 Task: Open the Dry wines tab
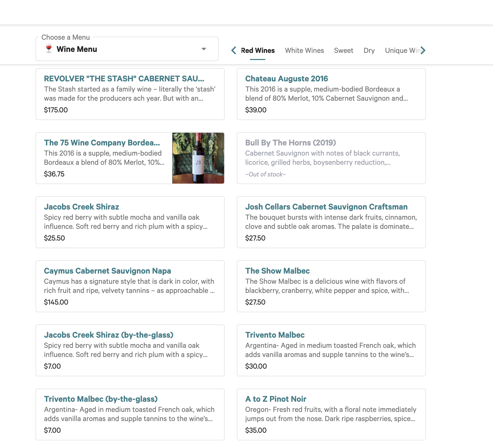point(369,51)
